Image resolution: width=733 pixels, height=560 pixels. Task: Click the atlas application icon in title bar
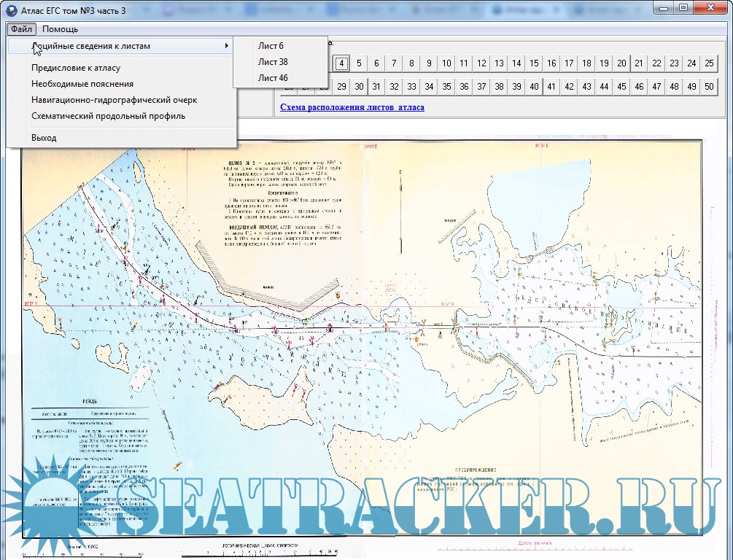pyautogui.click(x=9, y=9)
